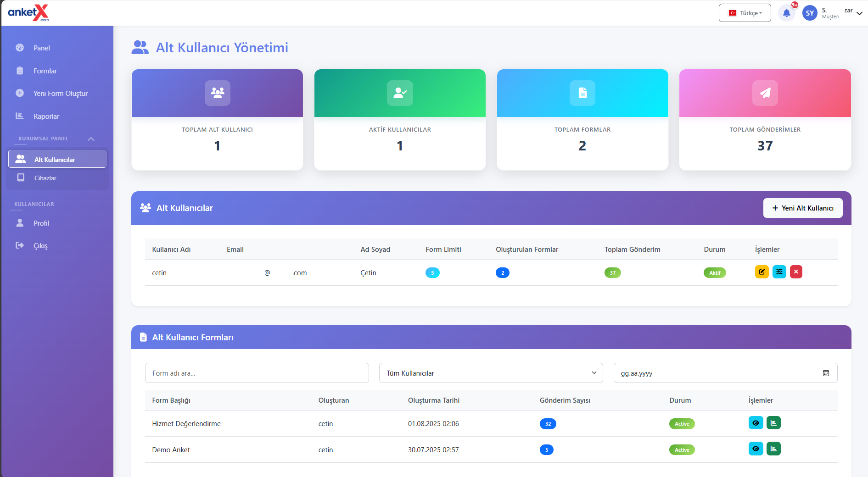Click the notification bell icon
The image size is (868, 477).
pos(786,13)
